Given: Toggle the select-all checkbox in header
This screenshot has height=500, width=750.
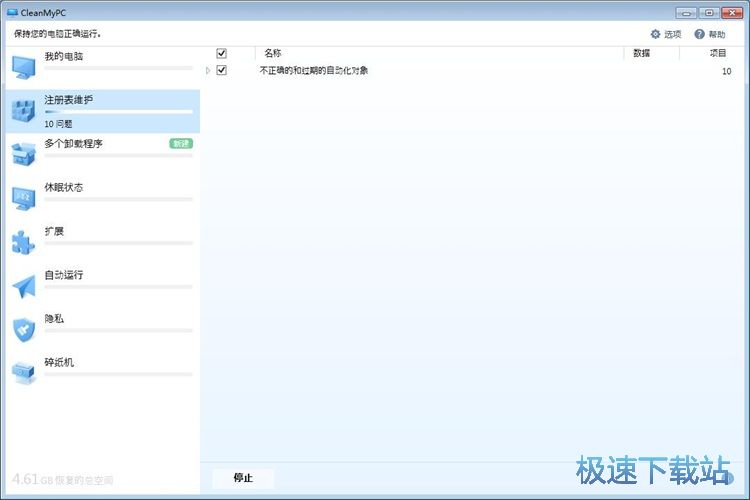Looking at the screenshot, I should click(221, 53).
